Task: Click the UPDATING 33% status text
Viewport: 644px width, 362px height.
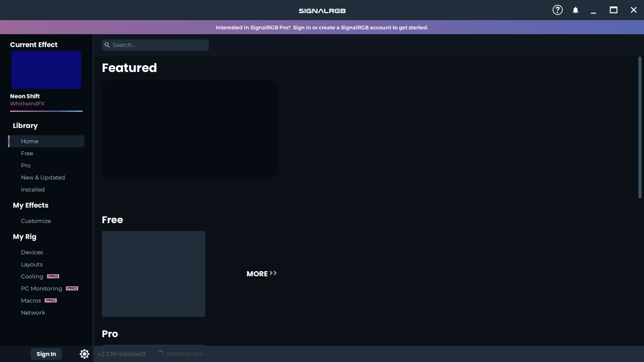Action: pos(184,354)
